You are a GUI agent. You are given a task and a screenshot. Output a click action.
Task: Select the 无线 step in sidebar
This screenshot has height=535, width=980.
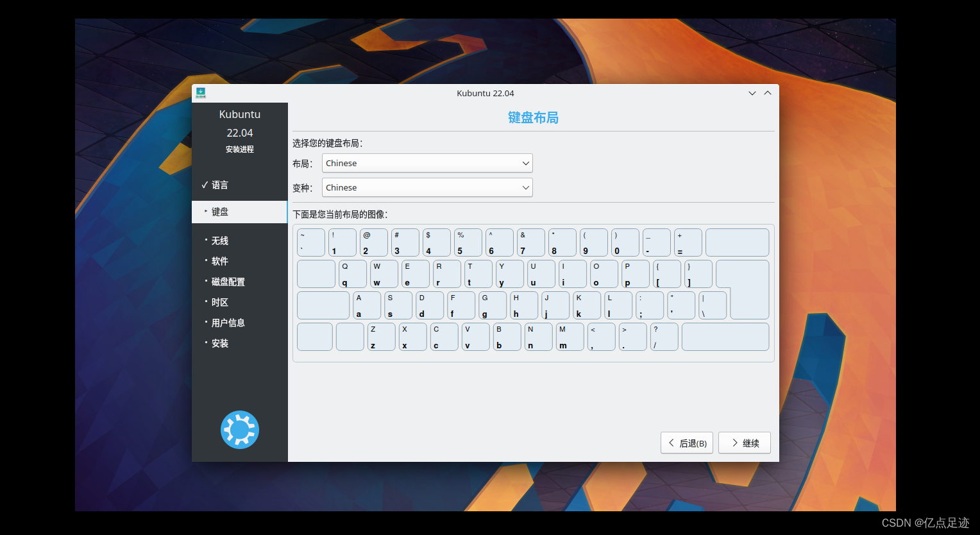point(220,241)
